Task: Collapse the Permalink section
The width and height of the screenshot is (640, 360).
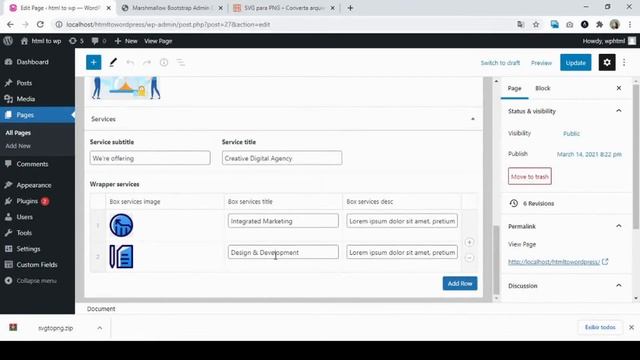Action: coord(619,226)
